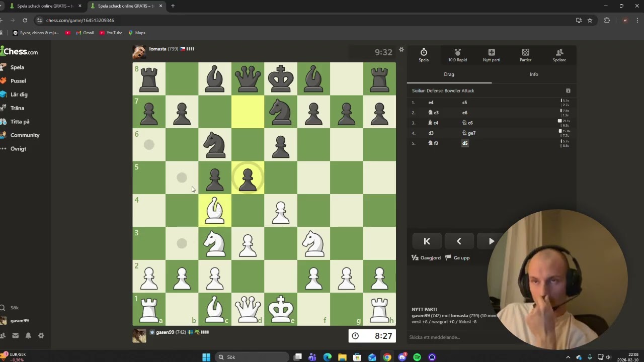Select move Nge7 in move list
The height and width of the screenshot is (362, 644).
click(x=468, y=133)
